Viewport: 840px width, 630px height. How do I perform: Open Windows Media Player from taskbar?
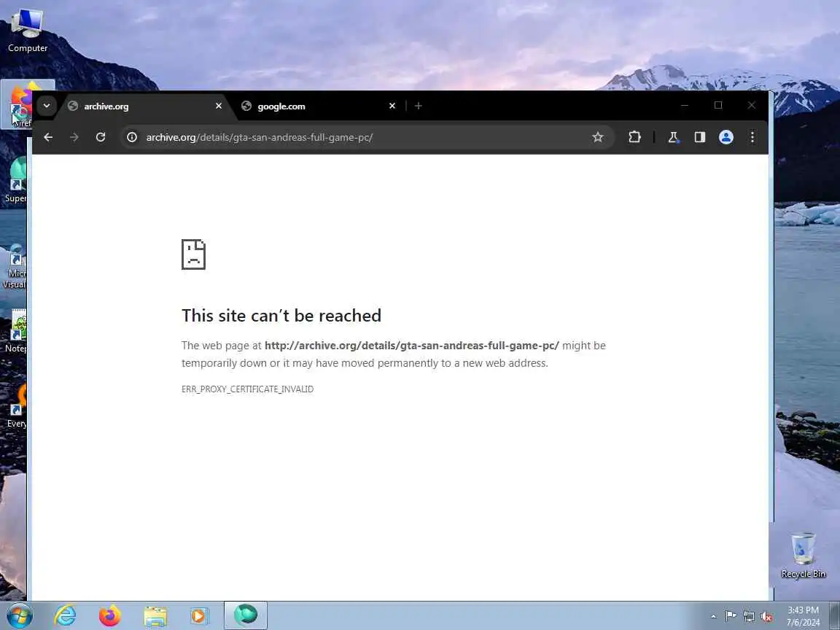click(198, 615)
